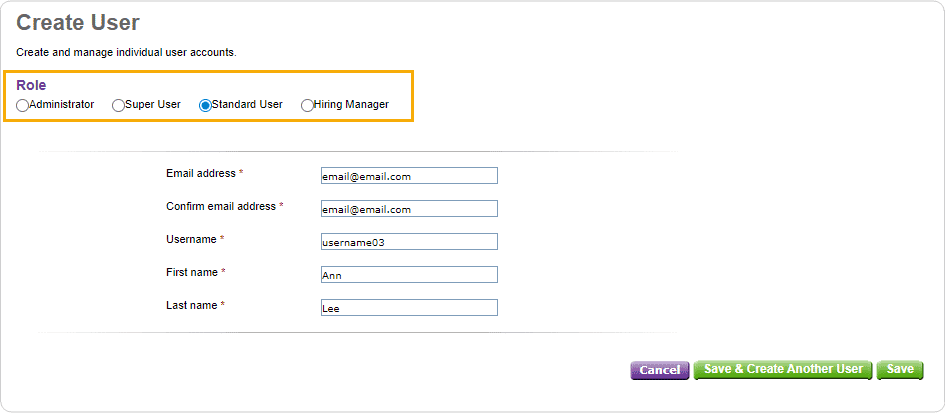Pick the Hiring Manager role
Image resolution: width=945 pixels, height=413 pixels.
(307, 106)
